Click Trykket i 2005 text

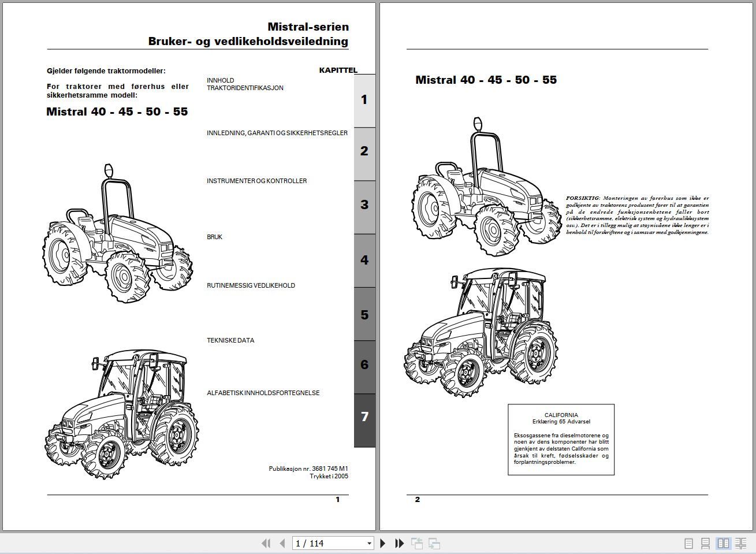click(x=329, y=477)
